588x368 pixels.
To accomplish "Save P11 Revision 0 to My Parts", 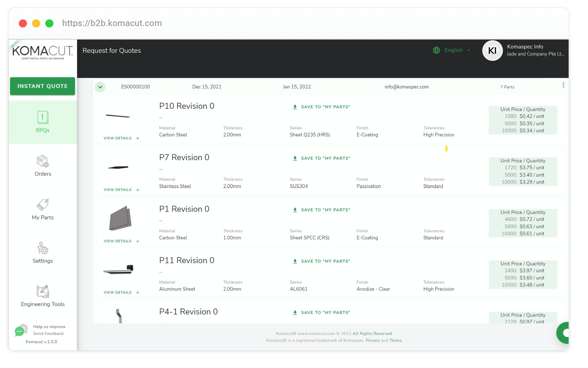I will coord(321,261).
